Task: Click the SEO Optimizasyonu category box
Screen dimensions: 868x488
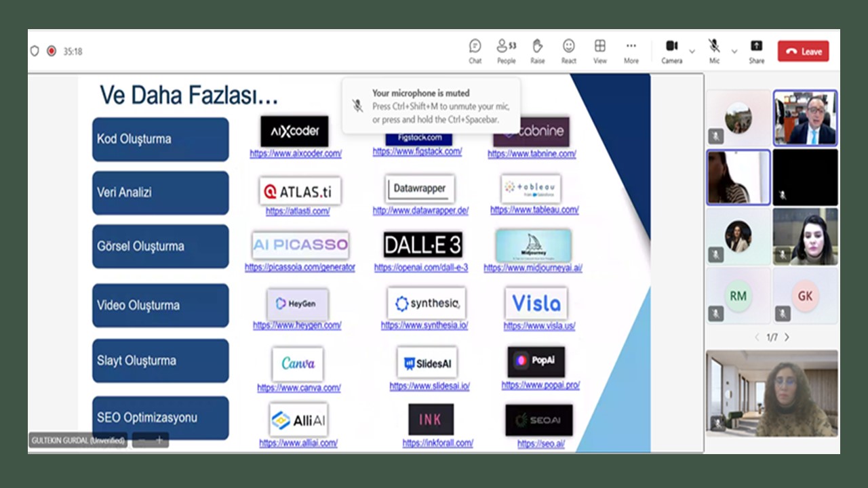Action: [161, 418]
